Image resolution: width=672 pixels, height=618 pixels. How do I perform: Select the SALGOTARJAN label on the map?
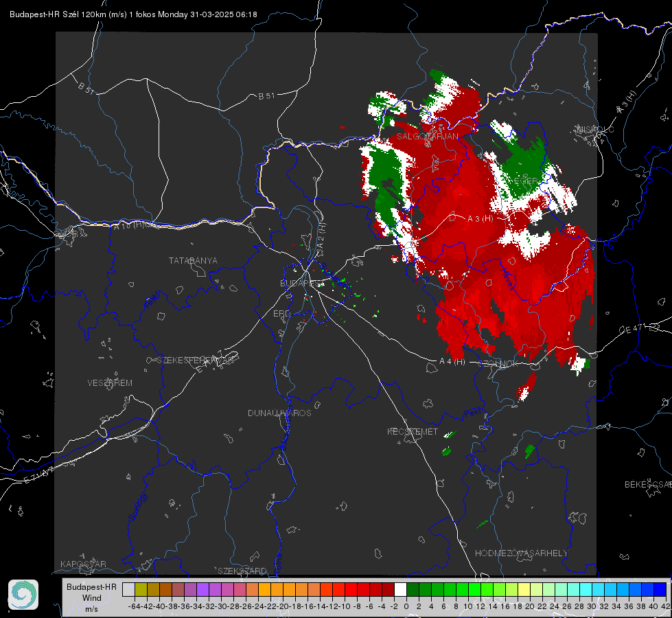[x=427, y=137]
